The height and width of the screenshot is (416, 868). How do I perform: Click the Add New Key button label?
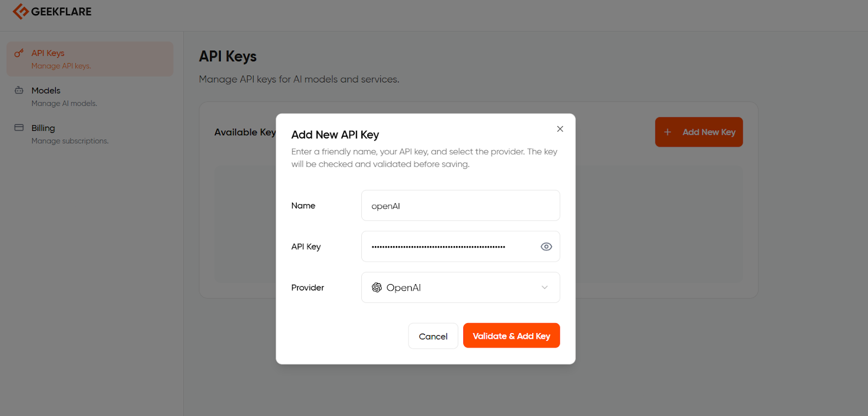709,132
